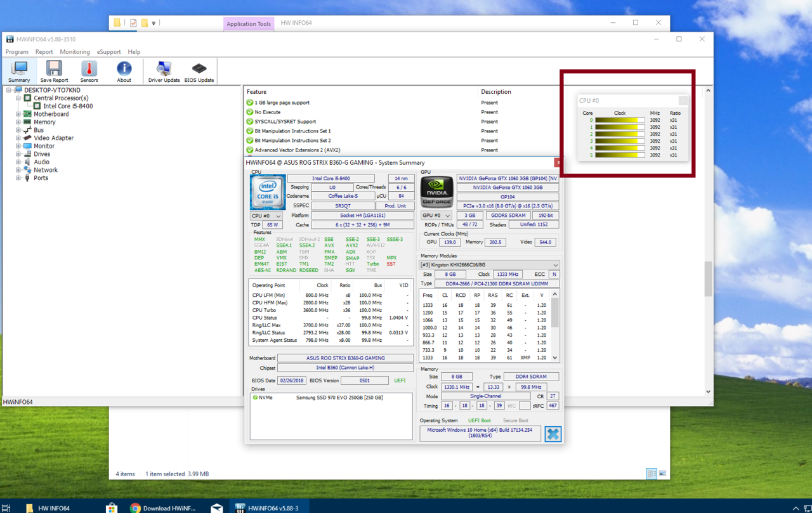Click the About info icon

[x=124, y=72]
